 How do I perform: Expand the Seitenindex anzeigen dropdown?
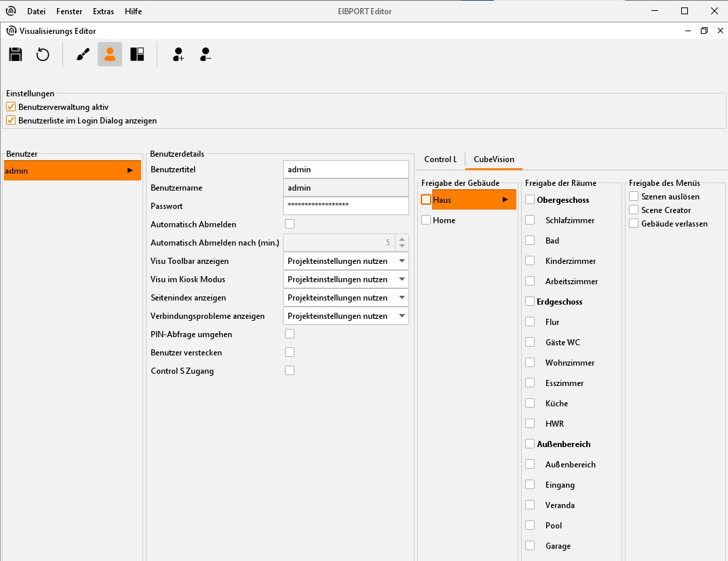click(345, 298)
